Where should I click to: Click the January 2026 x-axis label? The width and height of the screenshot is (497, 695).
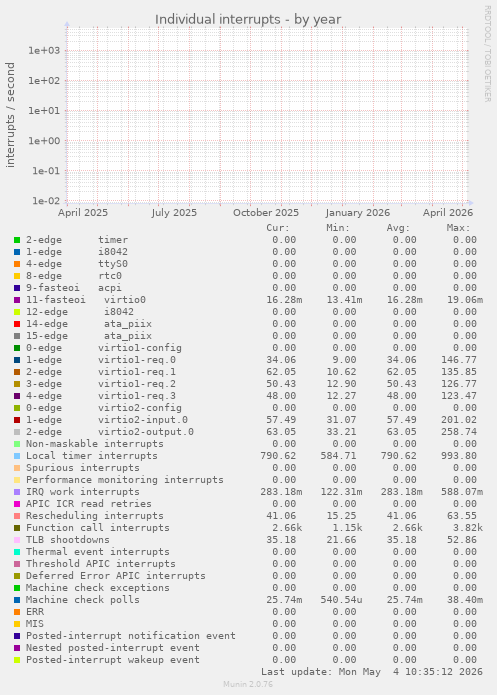357,212
